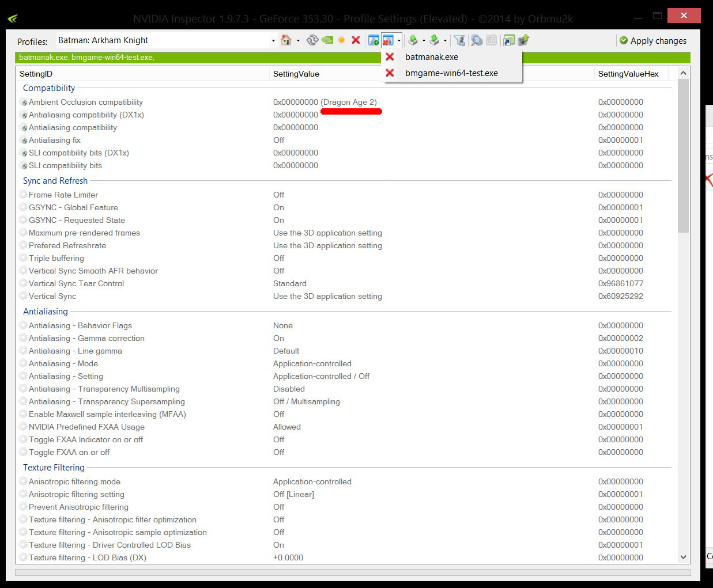Click the refresh profile arrows icon
713x588 pixels.
point(312,40)
